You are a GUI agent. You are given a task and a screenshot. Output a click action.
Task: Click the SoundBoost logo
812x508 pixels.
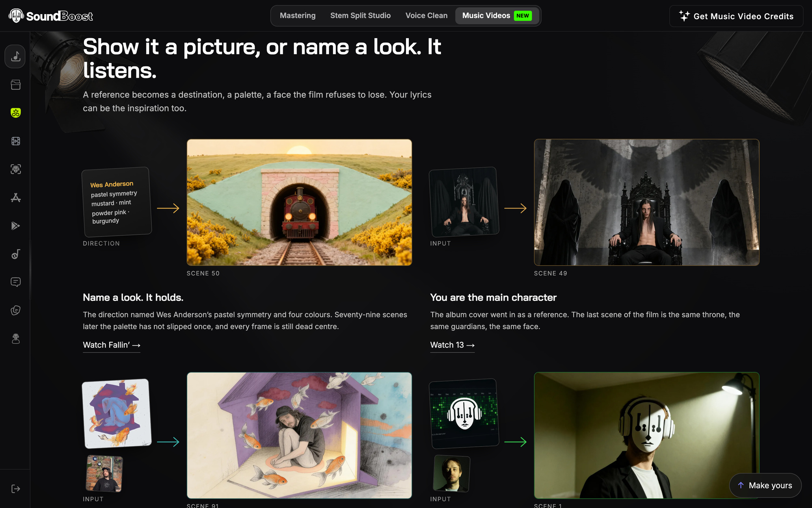click(x=51, y=16)
